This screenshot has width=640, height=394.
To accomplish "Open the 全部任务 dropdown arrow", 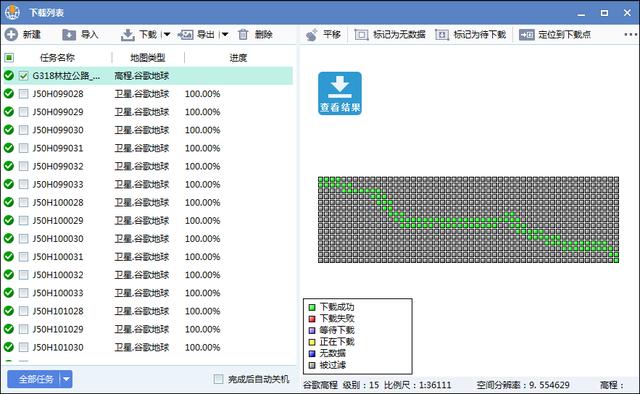I will (67, 379).
